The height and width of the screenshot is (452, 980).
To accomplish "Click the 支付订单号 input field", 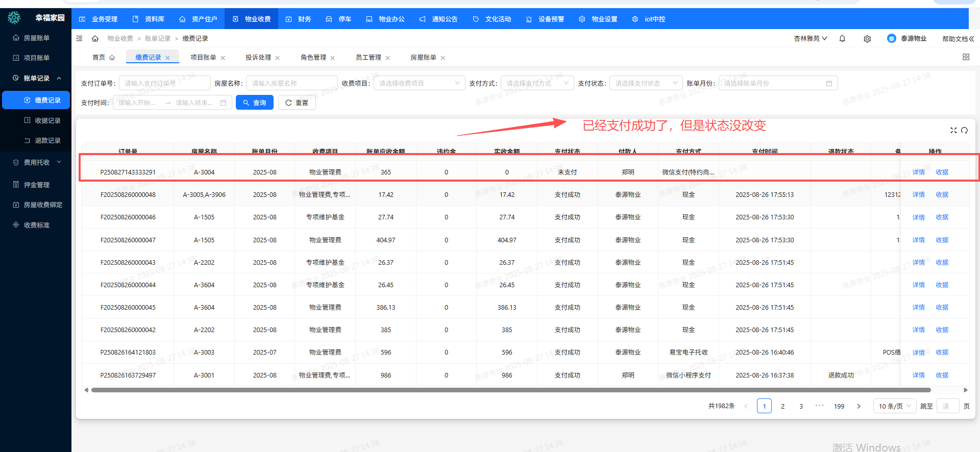I will (164, 83).
